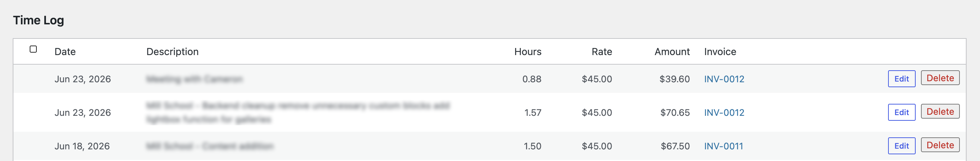Click the Date column header
Viewport: 980px width, 161px height.
coord(65,52)
